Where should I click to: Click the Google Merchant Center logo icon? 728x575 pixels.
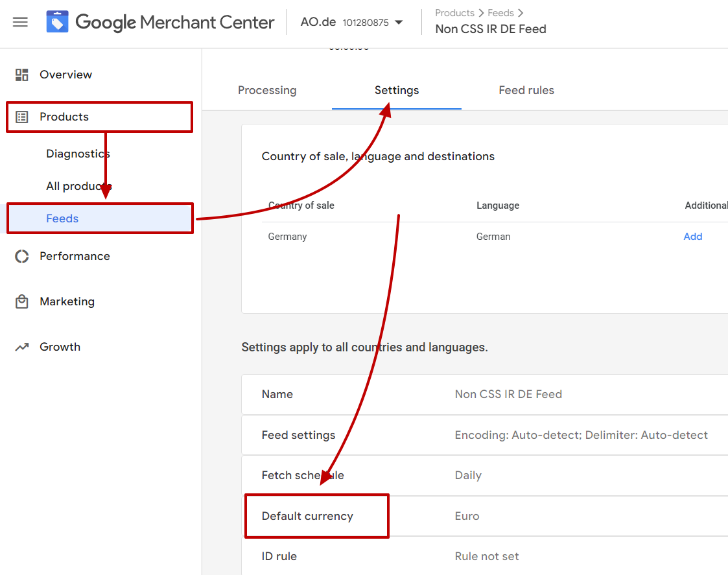click(x=57, y=22)
